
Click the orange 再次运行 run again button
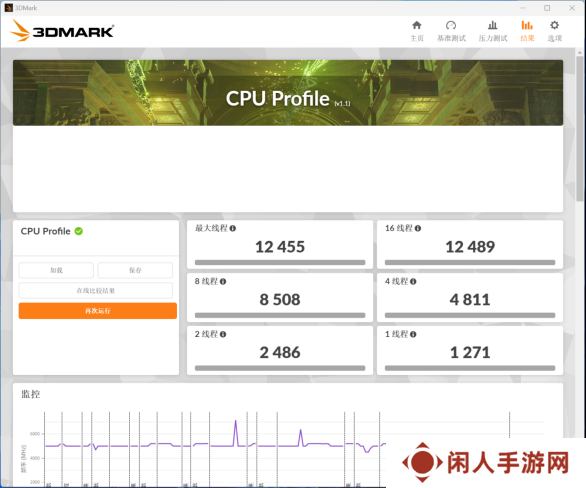98,311
